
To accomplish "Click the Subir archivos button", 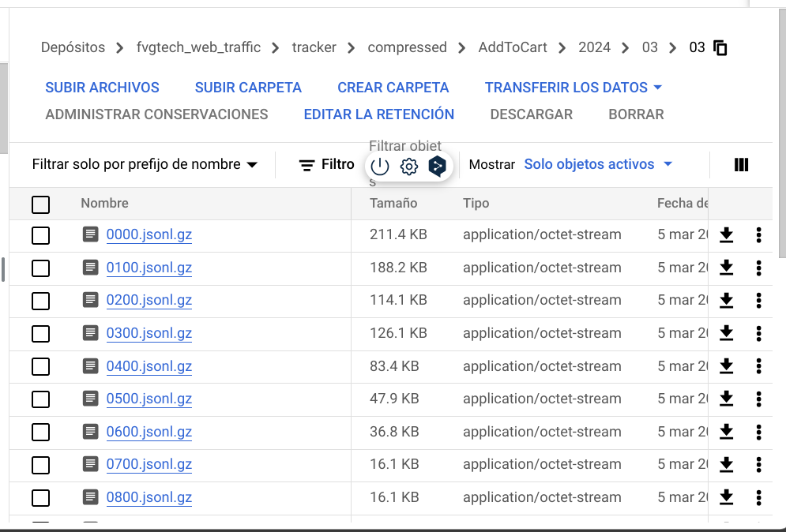I will tap(102, 88).
